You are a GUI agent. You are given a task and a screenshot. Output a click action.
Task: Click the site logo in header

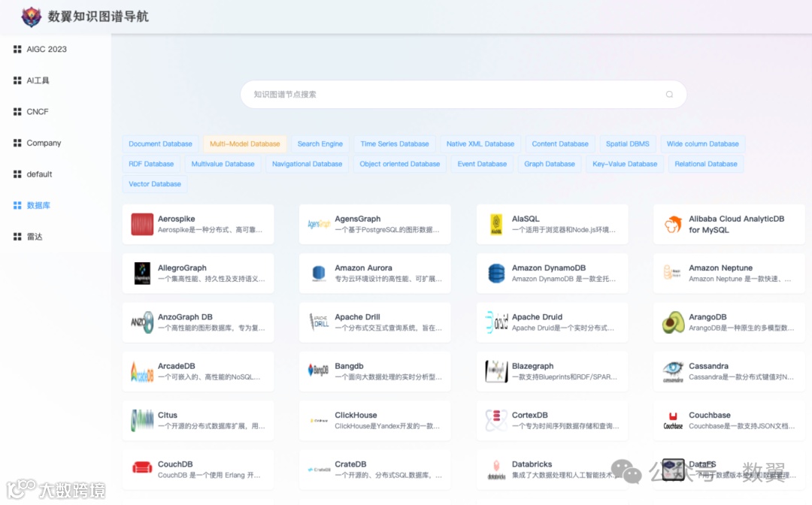click(x=31, y=17)
